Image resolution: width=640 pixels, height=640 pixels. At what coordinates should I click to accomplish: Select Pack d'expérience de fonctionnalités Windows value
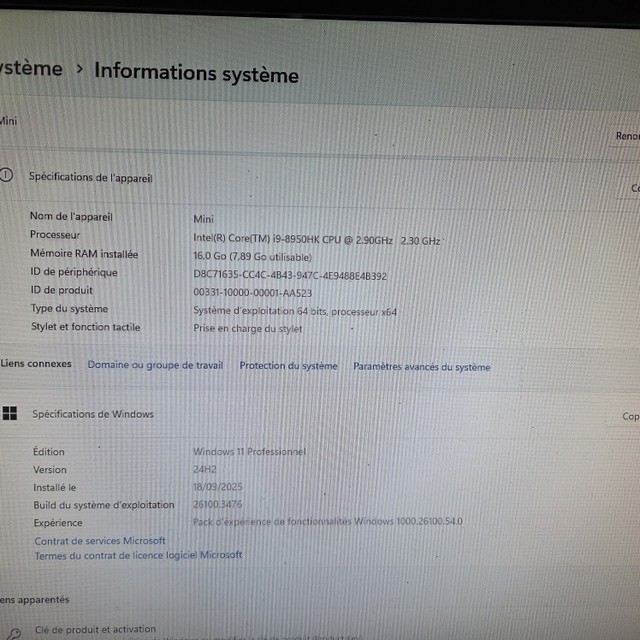coord(327,521)
